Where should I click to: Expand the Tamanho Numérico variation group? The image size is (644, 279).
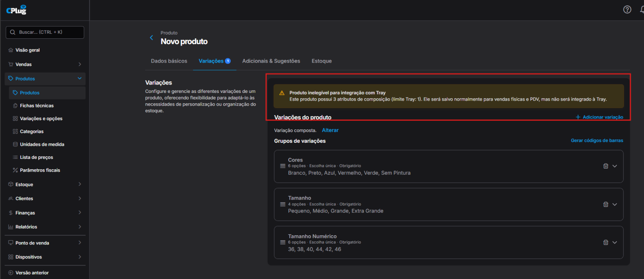click(x=615, y=243)
